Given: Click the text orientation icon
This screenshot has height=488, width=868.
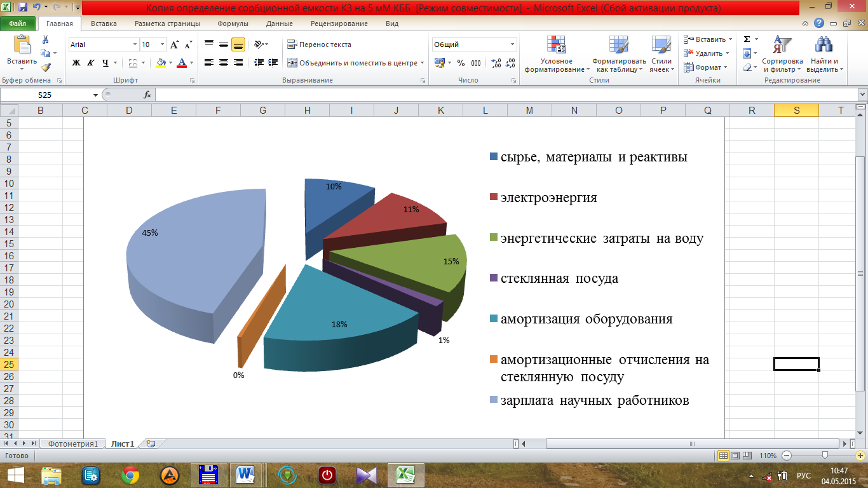Looking at the screenshot, I should click(x=258, y=44).
